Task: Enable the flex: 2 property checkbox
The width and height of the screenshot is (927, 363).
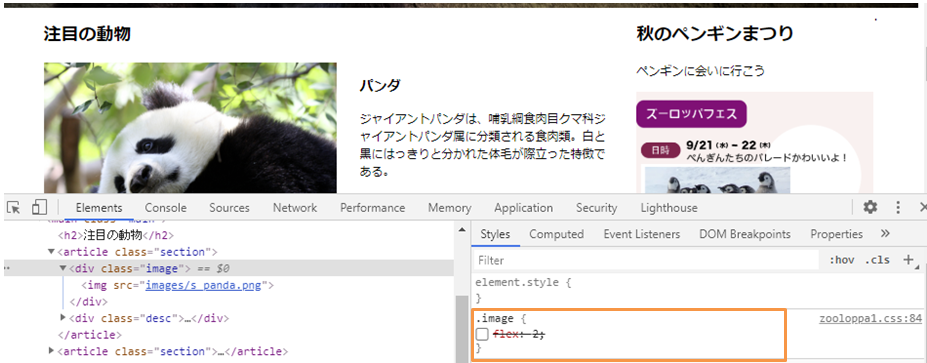Action: click(482, 335)
